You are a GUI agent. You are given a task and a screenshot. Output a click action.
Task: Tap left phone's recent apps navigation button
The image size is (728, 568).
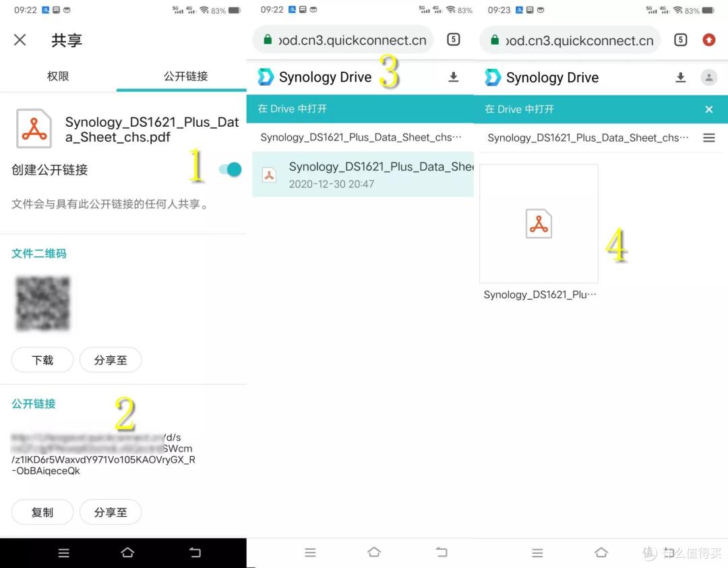[63, 552]
